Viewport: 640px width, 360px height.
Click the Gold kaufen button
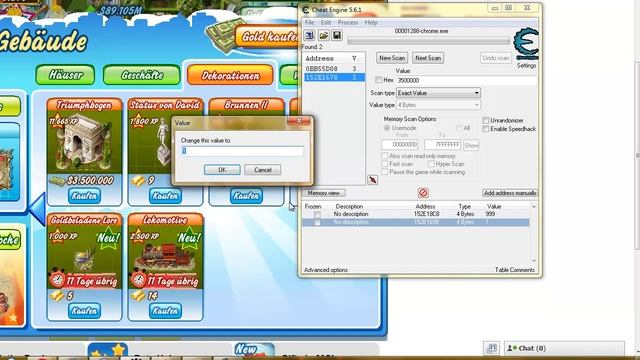pyautogui.click(x=268, y=37)
